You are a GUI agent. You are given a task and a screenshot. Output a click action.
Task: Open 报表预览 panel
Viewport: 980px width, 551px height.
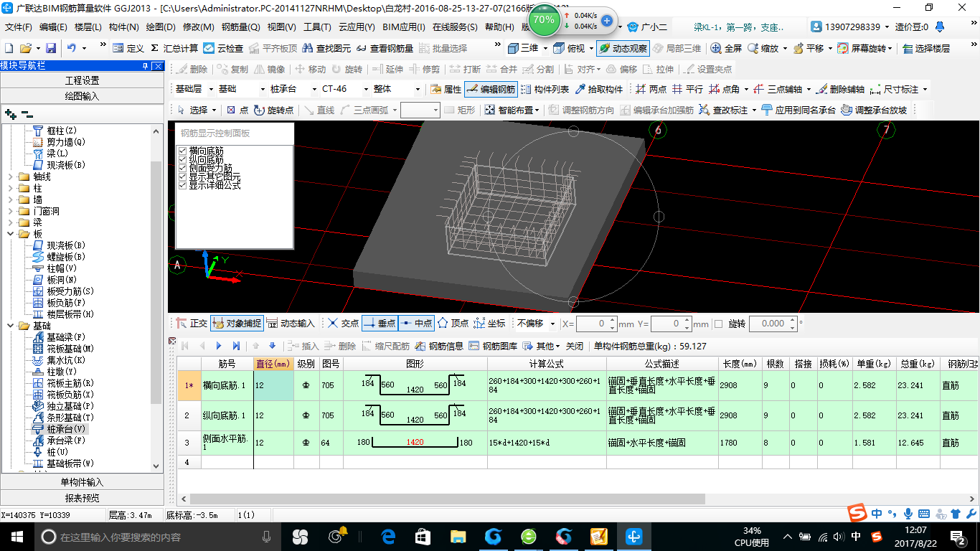click(x=83, y=498)
